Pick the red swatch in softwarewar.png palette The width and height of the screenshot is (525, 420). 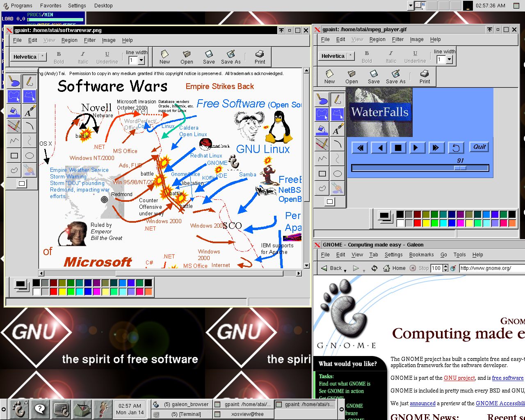point(53,292)
